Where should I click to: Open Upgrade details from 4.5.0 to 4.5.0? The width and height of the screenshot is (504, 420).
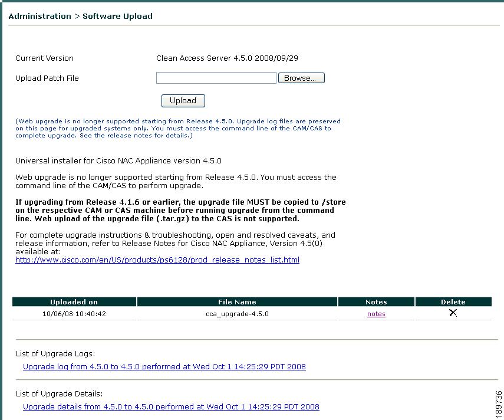[171, 407]
